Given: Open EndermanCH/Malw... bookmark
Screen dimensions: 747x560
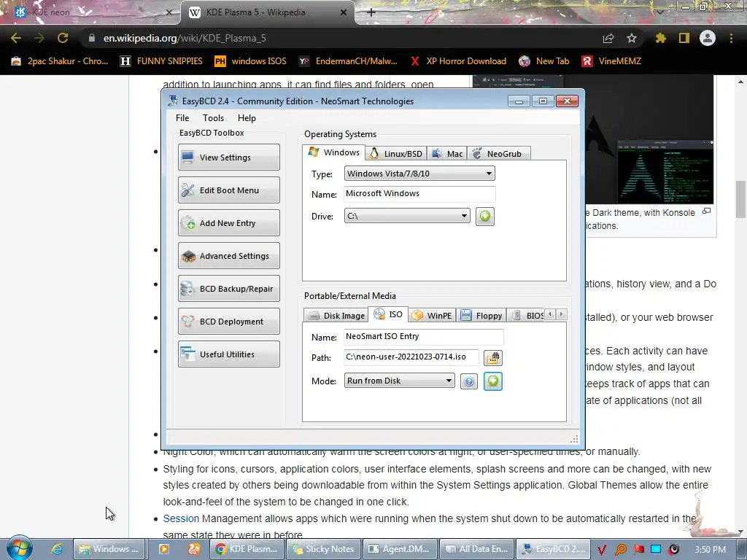Looking at the screenshot, I should point(348,61).
